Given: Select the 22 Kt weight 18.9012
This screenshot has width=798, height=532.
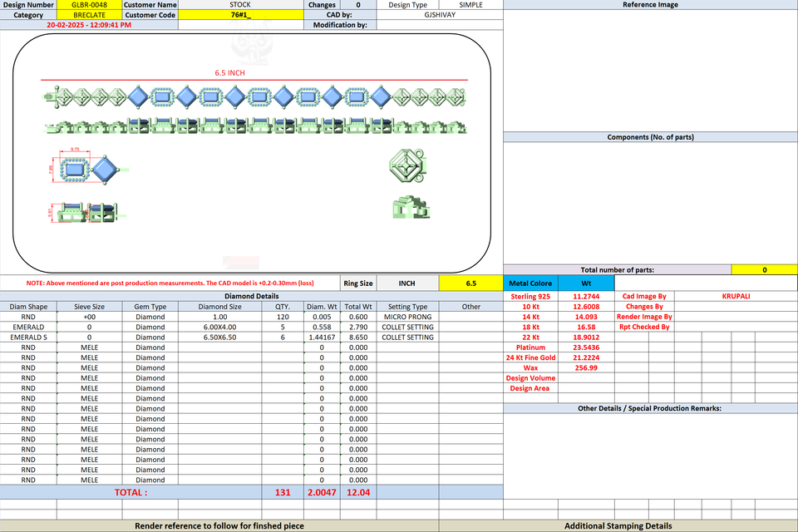Looking at the screenshot, I should pyautogui.click(x=586, y=337).
